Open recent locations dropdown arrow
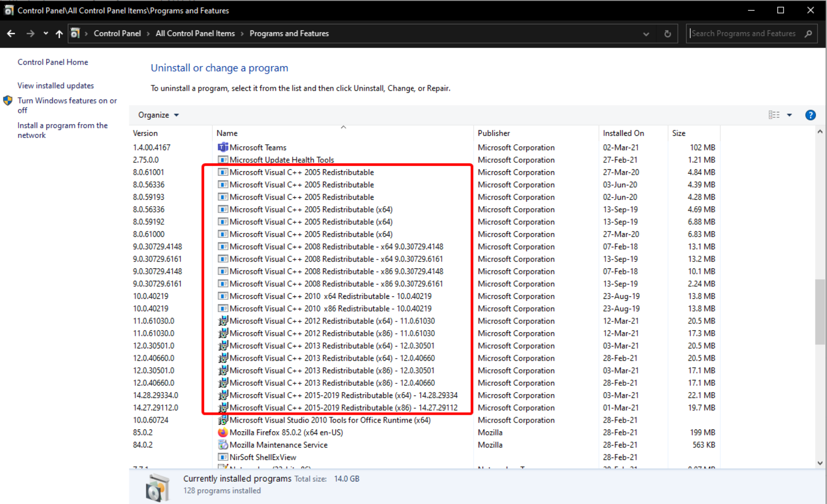 (x=46, y=34)
